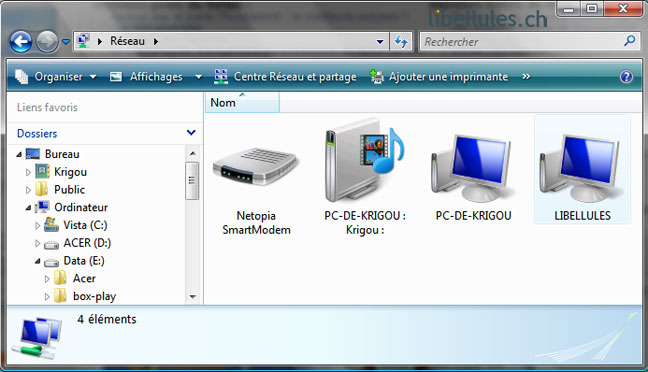Open help with the question mark icon
This screenshot has width=648, height=372.
[x=626, y=76]
